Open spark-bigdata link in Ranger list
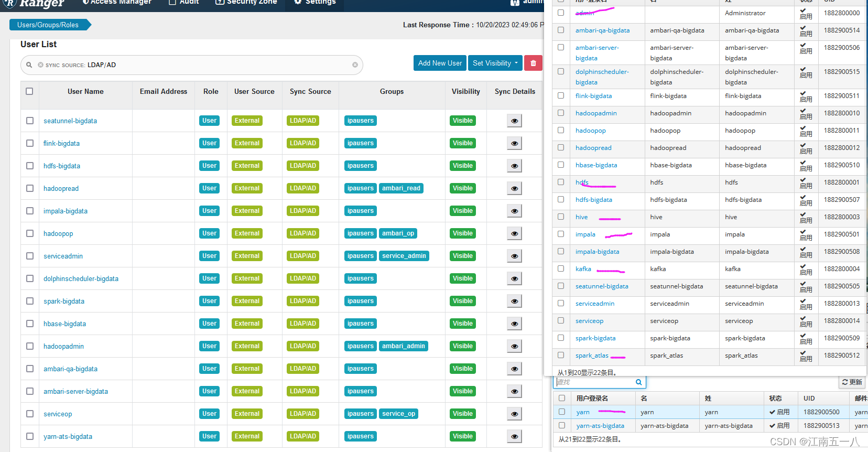Image resolution: width=868 pixels, height=452 pixels. click(x=64, y=302)
